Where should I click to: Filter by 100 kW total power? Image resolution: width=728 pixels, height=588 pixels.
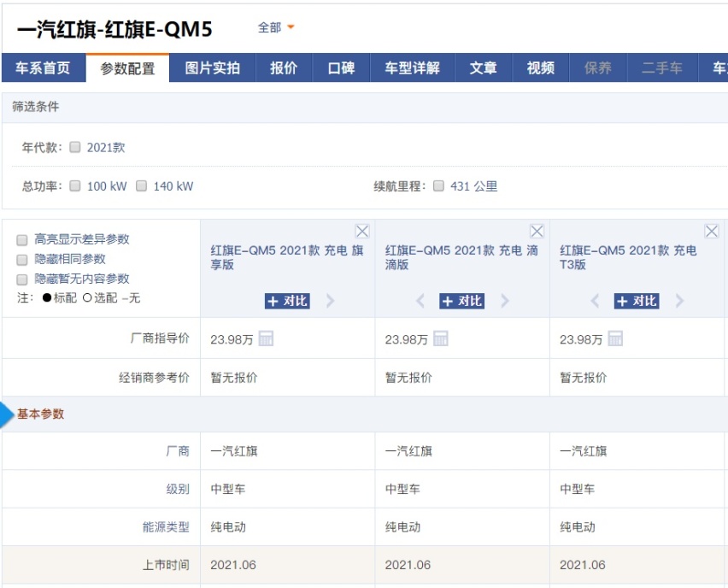click(74, 185)
